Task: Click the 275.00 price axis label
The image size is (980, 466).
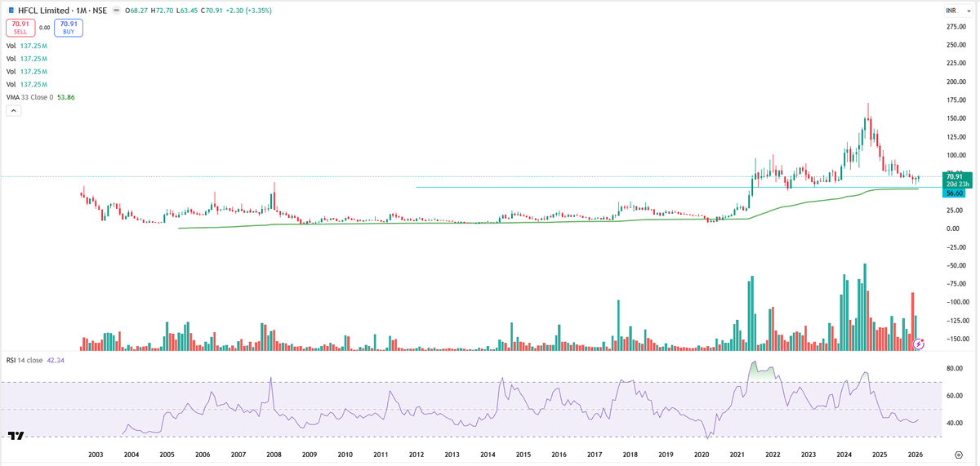Action: pos(956,27)
